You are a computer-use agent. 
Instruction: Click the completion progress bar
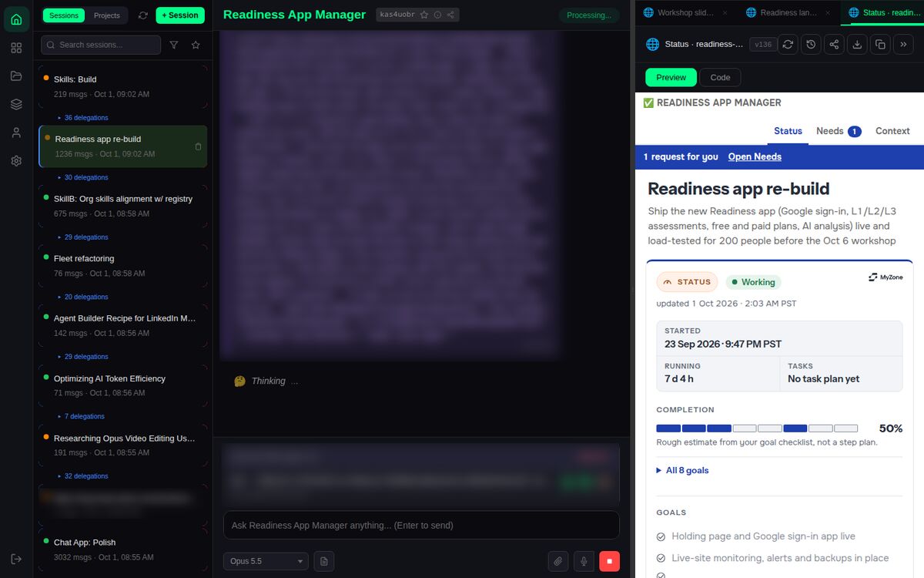[x=757, y=428]
